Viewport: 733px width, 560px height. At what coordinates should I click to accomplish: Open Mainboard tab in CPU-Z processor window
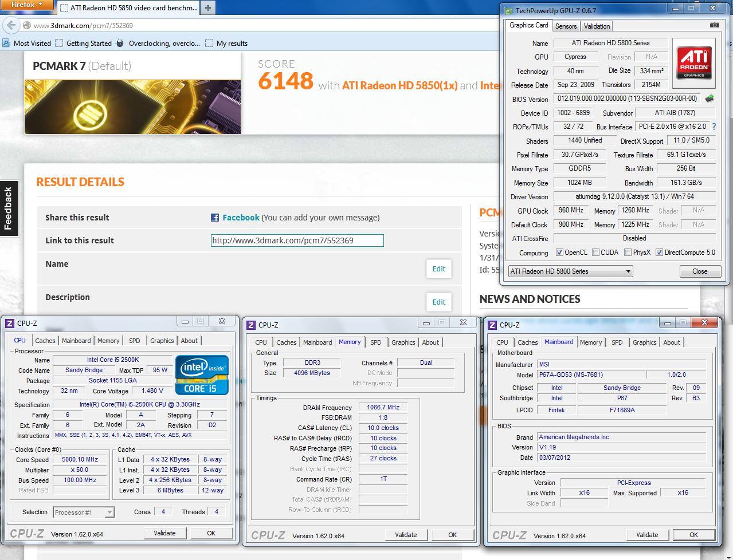tap(76, 341)
